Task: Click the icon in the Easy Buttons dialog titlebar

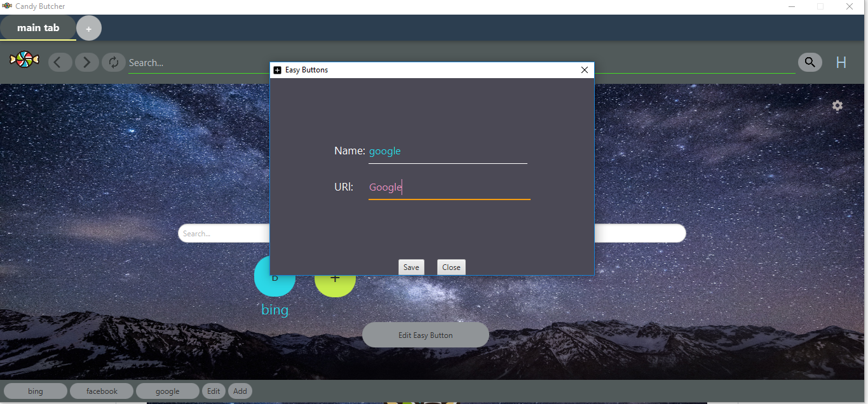Action: (x=278, y=70)
